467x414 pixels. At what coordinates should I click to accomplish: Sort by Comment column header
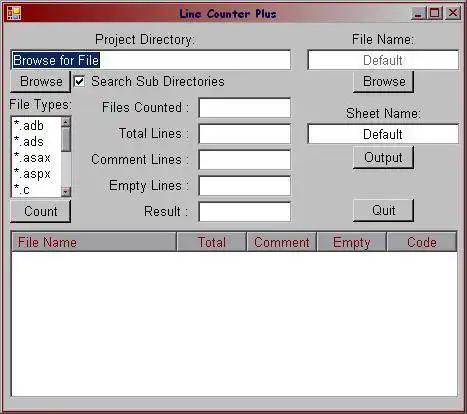pos(282,242)
